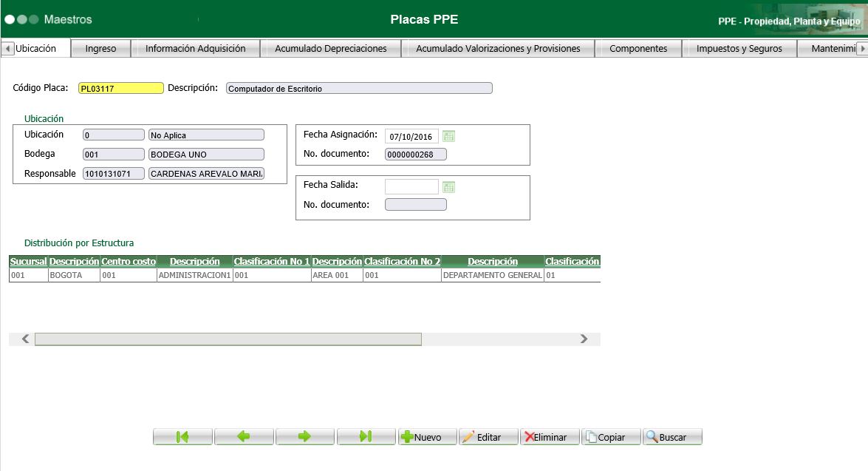
Task: Select the Código Placa field PL03117
Action: coord(121,88)
